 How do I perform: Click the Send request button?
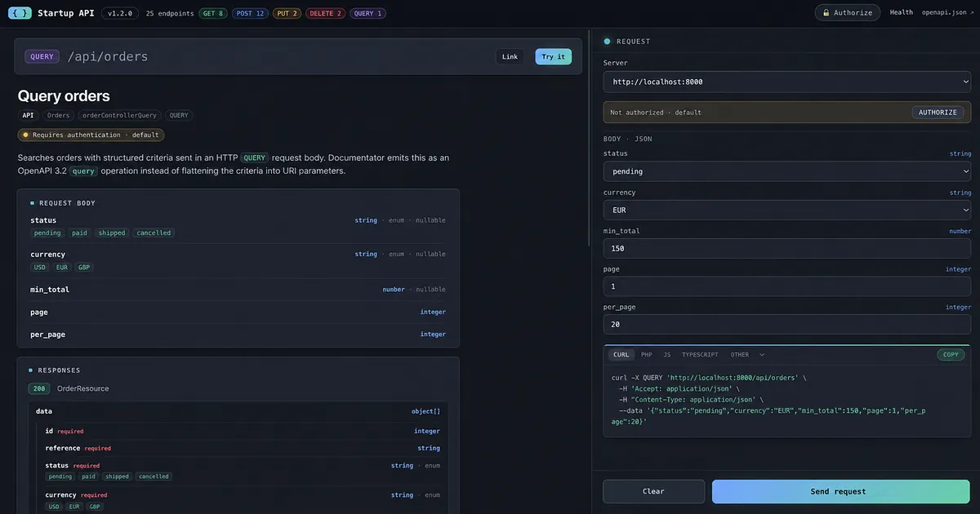(841, 491)
